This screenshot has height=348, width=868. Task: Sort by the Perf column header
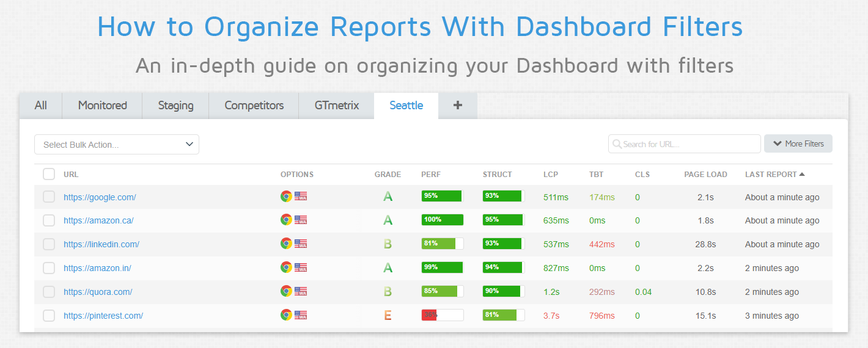tap(431, 175)
